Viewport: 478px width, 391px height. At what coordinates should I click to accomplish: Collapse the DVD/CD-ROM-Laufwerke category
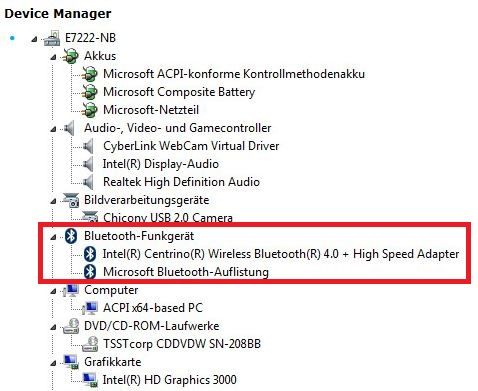click(53, 327)
